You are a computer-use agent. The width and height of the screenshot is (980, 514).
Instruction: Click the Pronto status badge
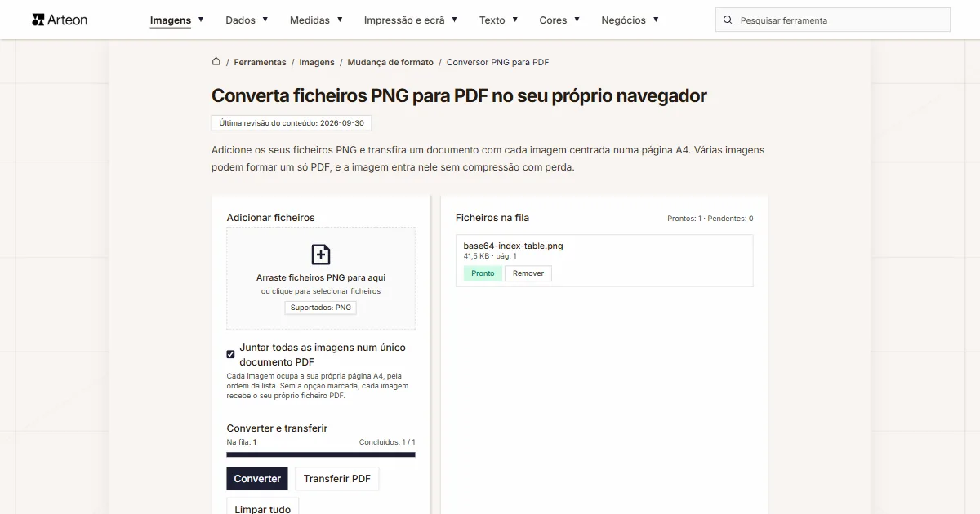click(483, 273)
